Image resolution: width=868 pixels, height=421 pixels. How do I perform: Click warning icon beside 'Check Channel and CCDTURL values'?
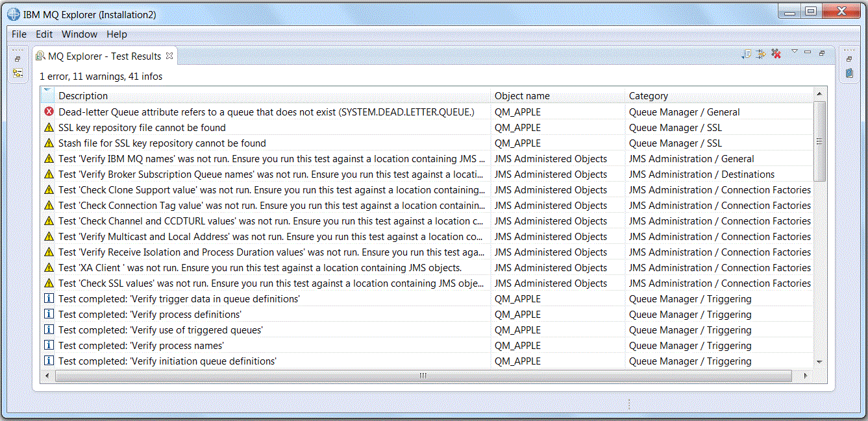[x=49, y=221]
